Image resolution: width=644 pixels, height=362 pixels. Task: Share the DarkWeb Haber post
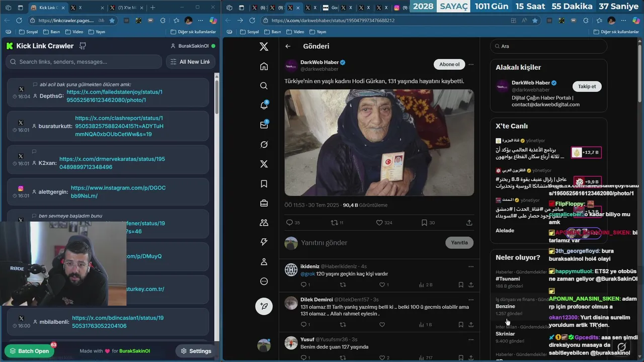point(469,223)
